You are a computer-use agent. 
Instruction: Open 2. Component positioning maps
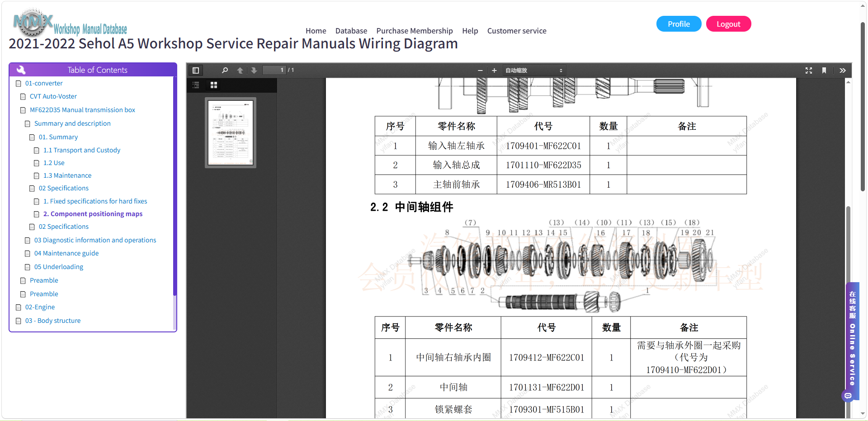93,214
